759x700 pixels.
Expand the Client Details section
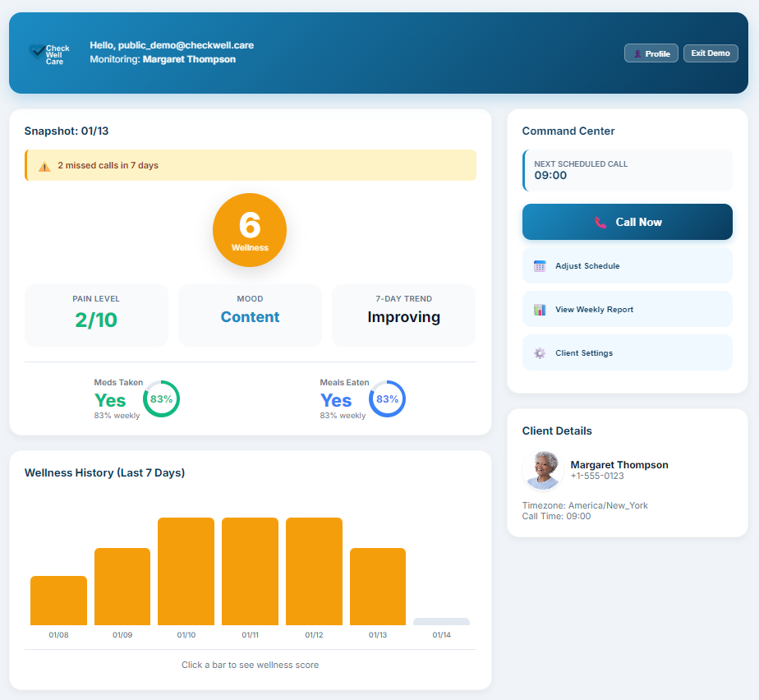click(x=559, y=431)
